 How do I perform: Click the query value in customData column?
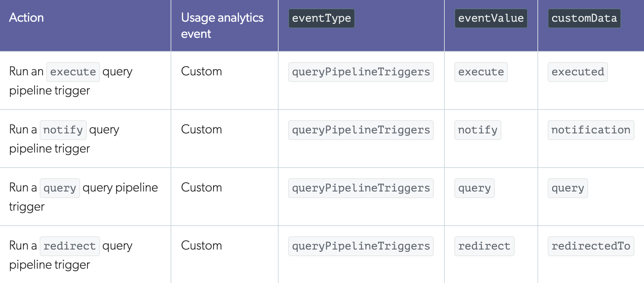pyautogui.click(x=568, y=188)
